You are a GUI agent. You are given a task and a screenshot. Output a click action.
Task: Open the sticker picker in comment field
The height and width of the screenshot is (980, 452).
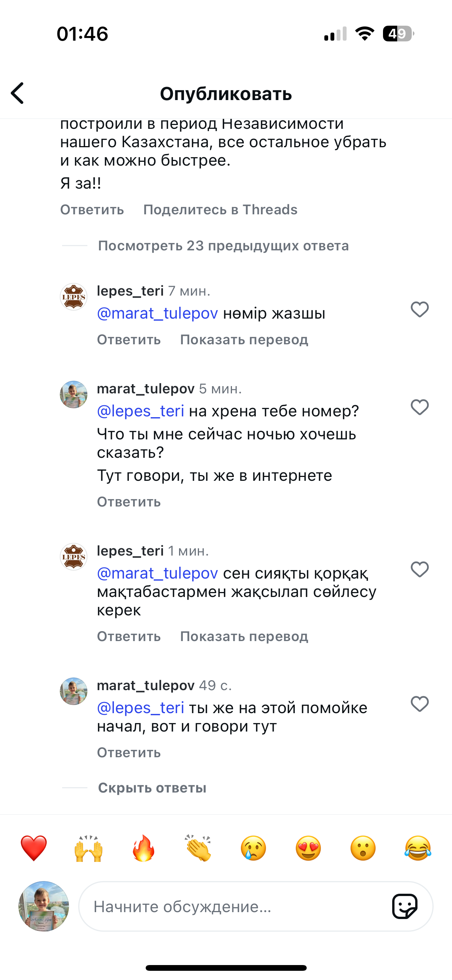pyautogui.click(x=404, y=906)
